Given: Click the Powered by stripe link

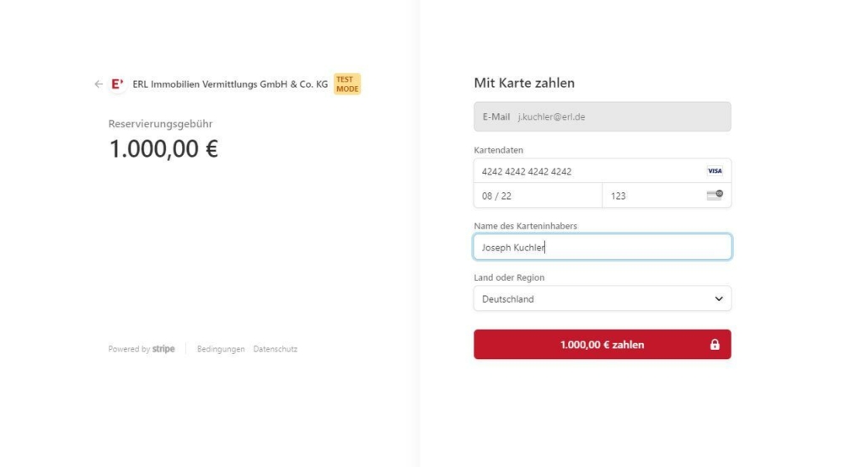Looking at the screenshot, I should (x=142, y=349).
